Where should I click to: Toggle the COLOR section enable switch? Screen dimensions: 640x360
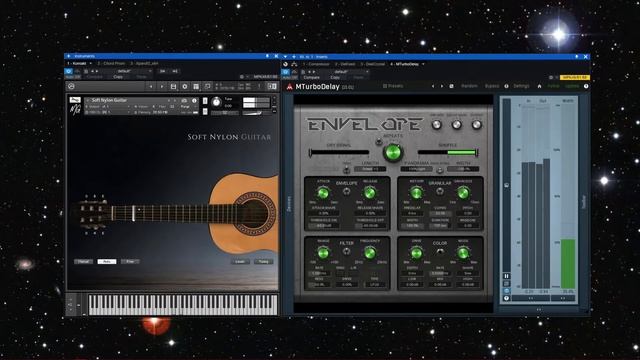[x=440, y=252]
